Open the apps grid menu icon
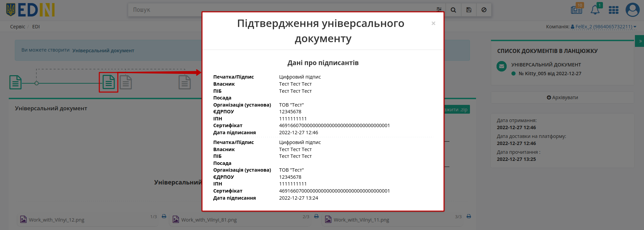The width and height of the screenshot is (644, 230). point(614,10)
